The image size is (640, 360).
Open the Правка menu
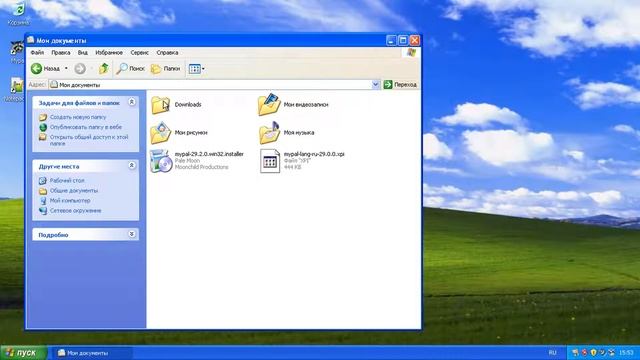click(60, 53)
